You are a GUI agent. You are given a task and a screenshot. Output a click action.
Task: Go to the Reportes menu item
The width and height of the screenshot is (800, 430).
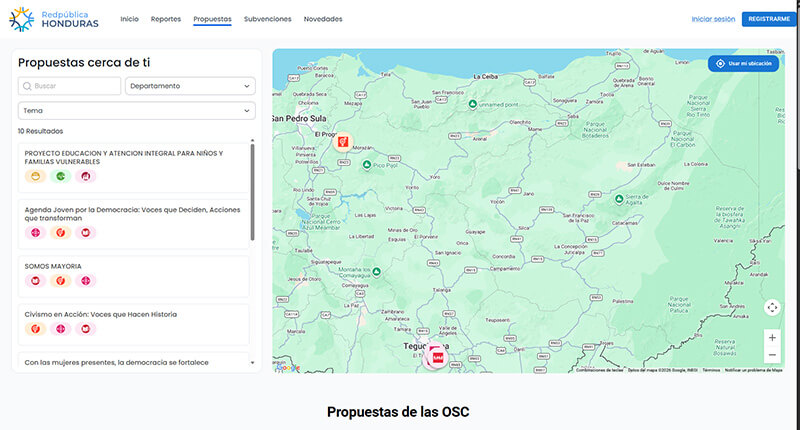(x=166, y=19)
